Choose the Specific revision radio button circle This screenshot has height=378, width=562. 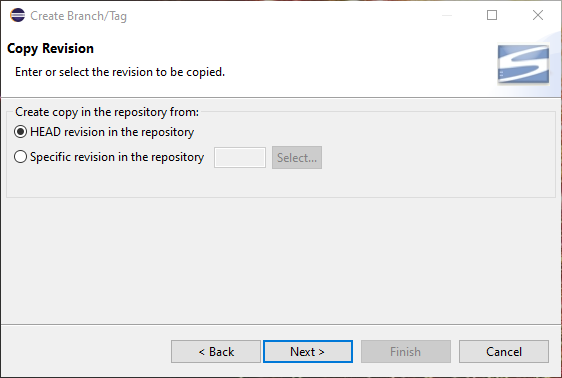pyautogui.click(x=20, y=157)
